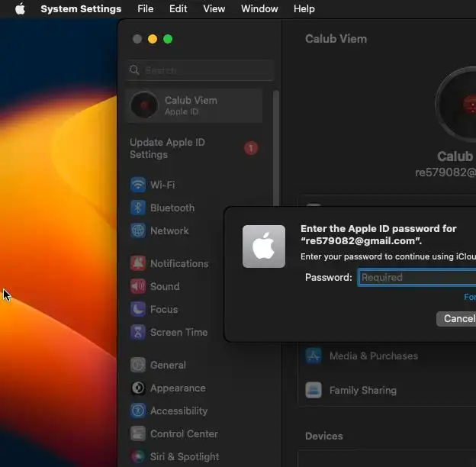
Task: Open the System Settings app menu
Action: coord(81,9)
